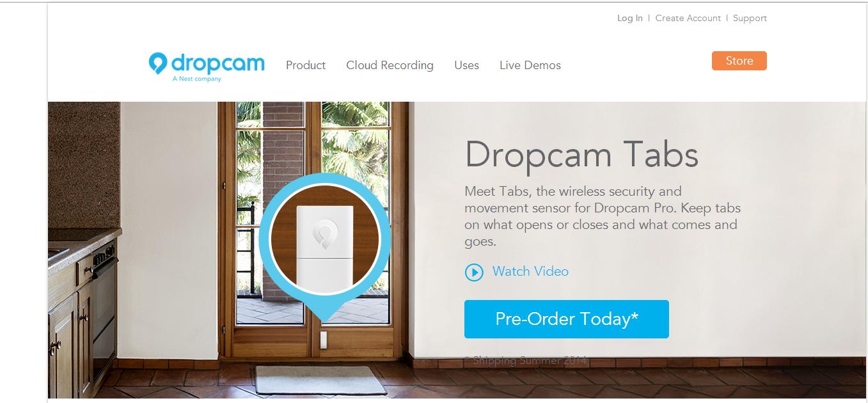Open the Uses navigation item

(466, 65)
